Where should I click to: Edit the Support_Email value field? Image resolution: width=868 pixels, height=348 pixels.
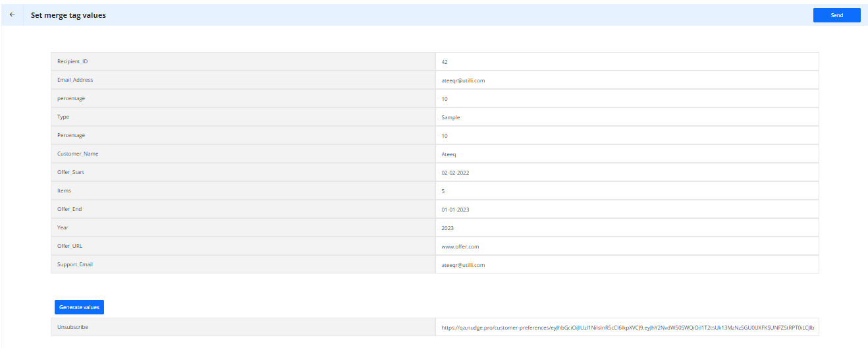(627, 264)
